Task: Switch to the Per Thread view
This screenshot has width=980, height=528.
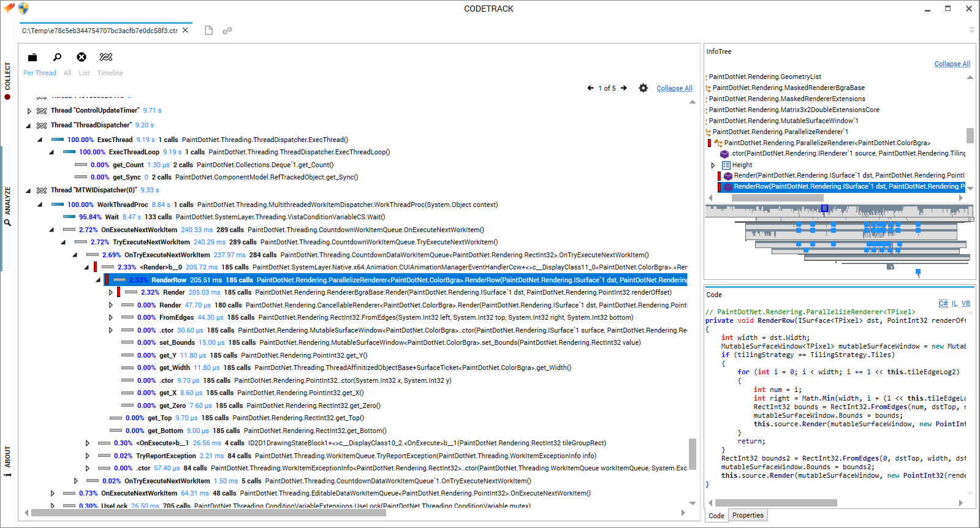Action: [x=33, y=58]
